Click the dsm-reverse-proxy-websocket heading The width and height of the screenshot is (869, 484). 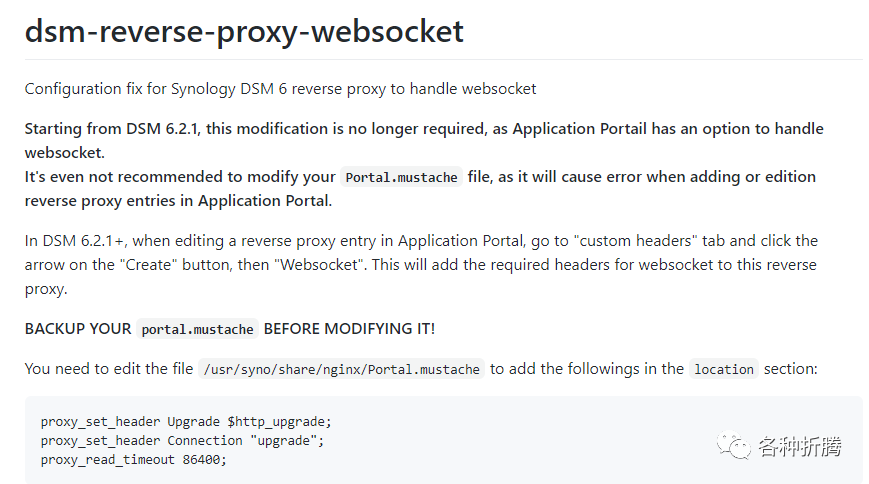click(x=244, y=32)
